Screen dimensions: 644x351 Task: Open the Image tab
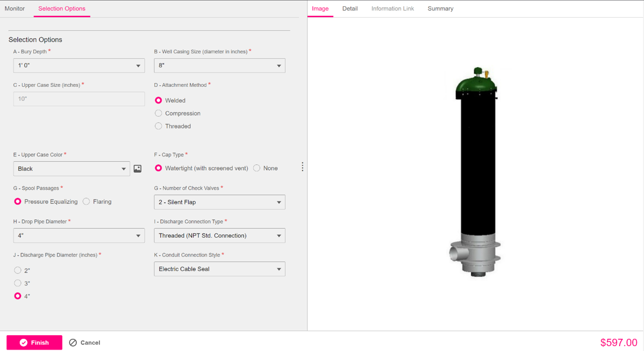[320, 9]
